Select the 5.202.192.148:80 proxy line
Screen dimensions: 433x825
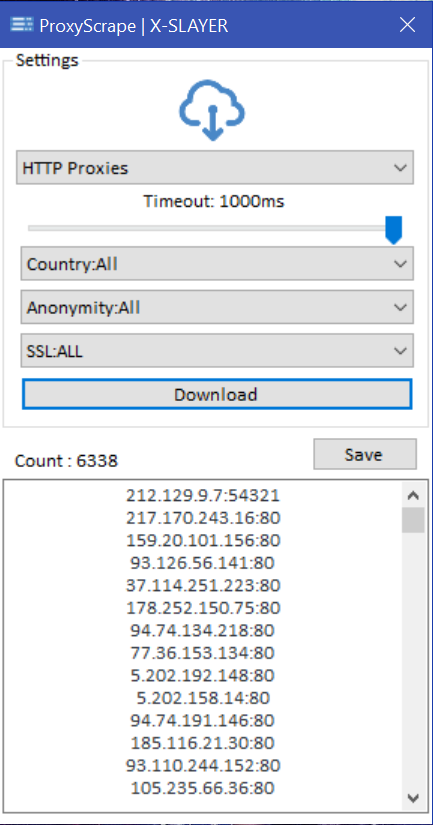click(x=203, y=675)
